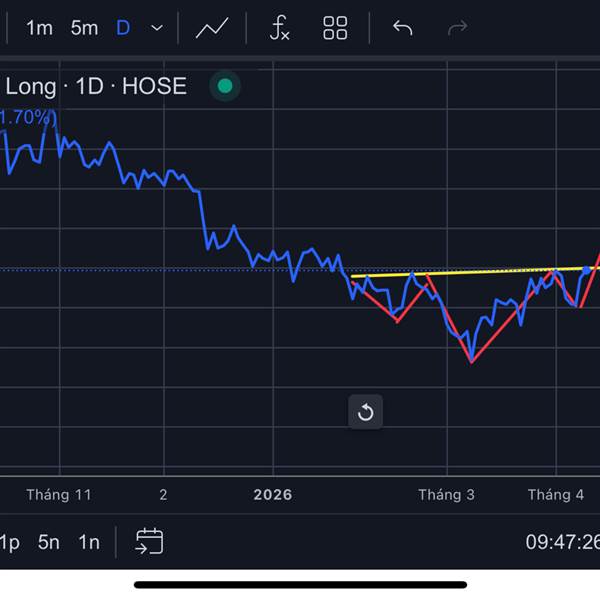Screen dimensions: 600x600
Task: Open the Long 1D HOSE symbol title
Action: tap(96, 86)
